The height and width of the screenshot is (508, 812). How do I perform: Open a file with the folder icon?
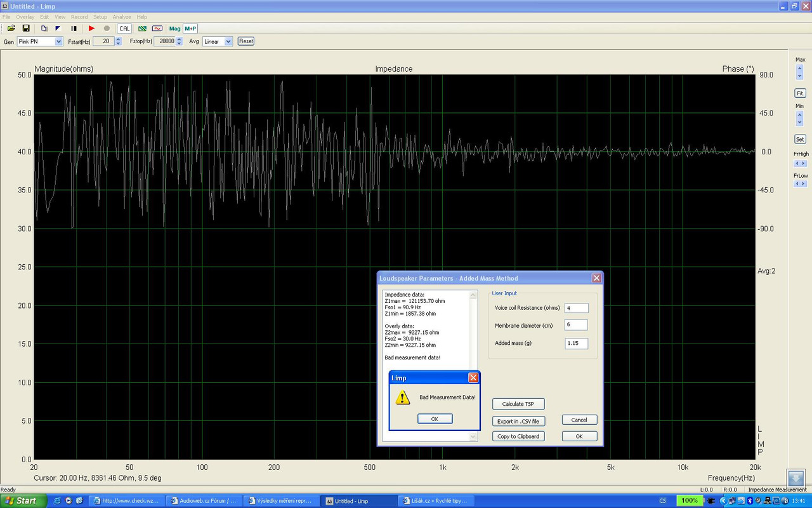[x=11, y=28]
